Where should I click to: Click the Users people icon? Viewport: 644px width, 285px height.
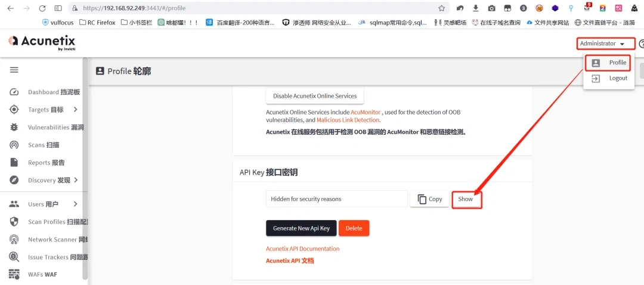tap(14, 204)
